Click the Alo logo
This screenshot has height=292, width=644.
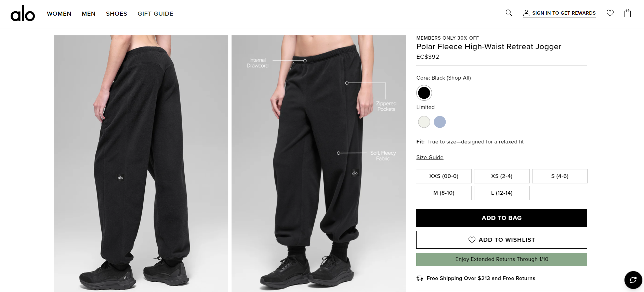(x=23, y=14)
